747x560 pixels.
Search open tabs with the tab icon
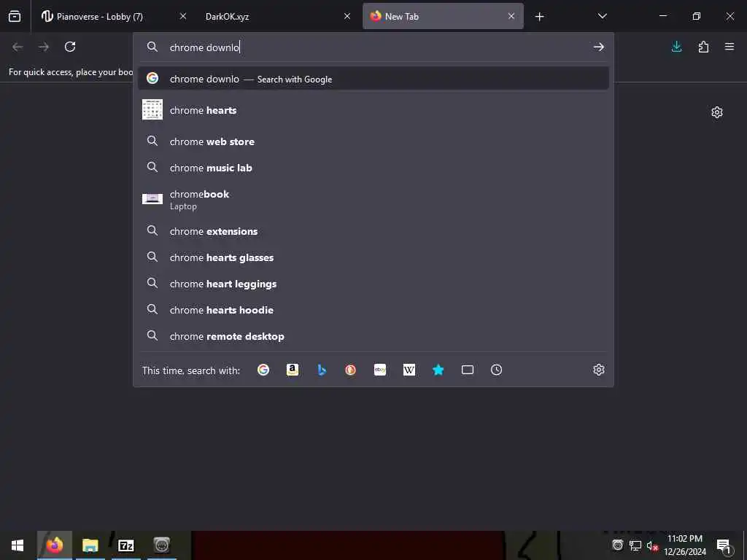(x=468, y=370)
